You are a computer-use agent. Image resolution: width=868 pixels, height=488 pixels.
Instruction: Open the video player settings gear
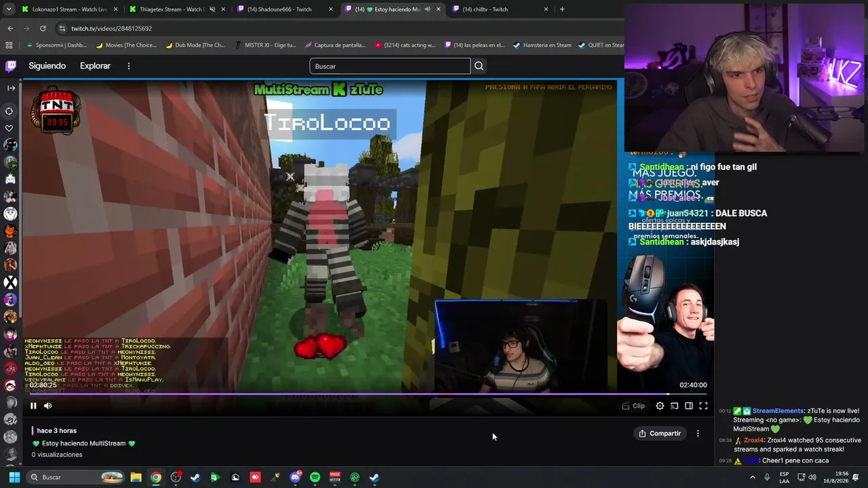[660, 406]
